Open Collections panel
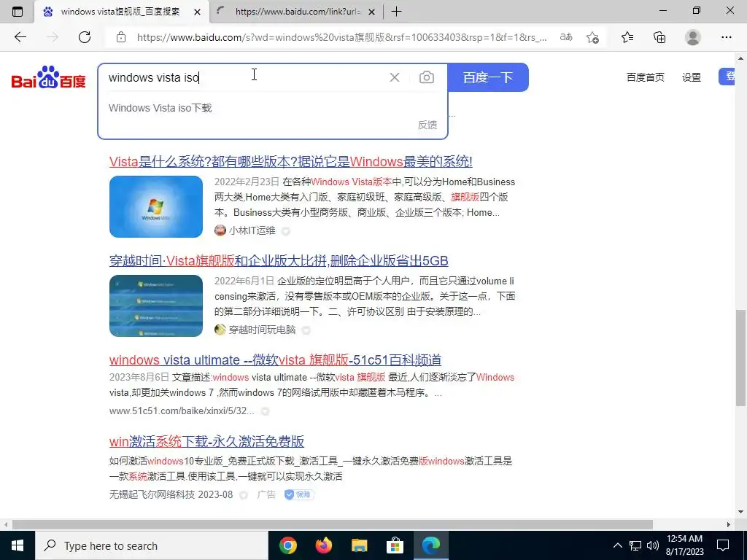Viewport: 747px width, 560px height. pyautogui.click(x=659, y=37)
